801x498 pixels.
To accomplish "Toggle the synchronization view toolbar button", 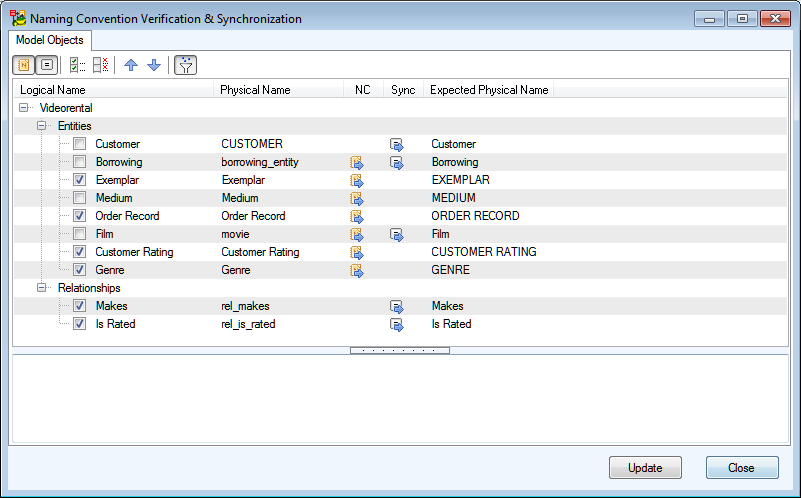I will click(46, 65).
